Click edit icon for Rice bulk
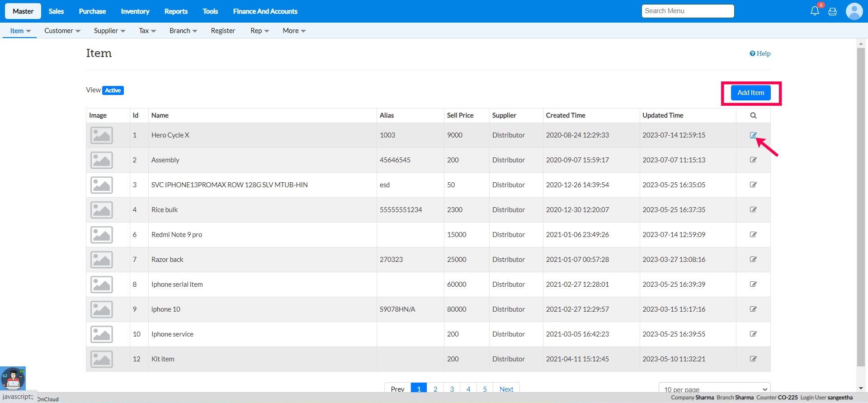 pos(753,210)
